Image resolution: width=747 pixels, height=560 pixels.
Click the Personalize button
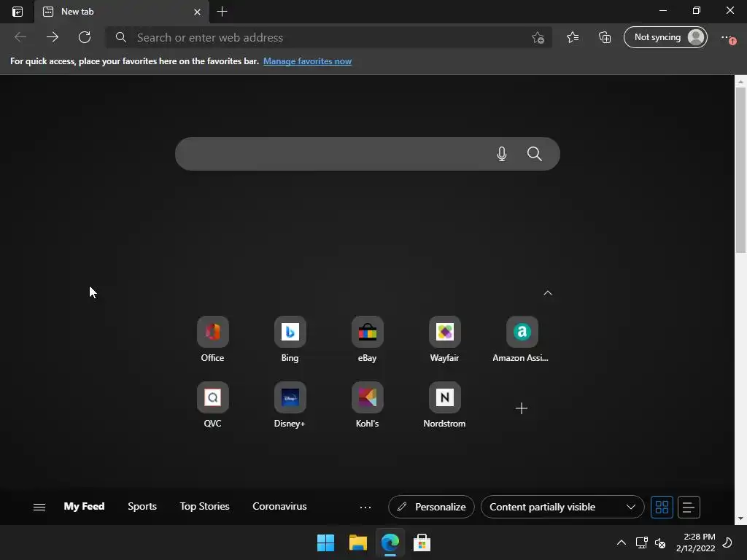click(431, 507)
